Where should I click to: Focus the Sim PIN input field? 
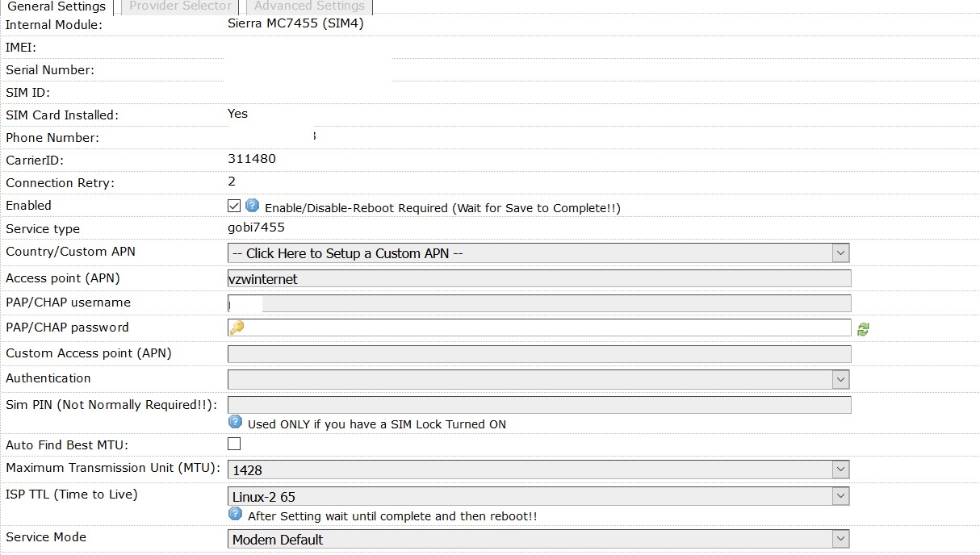(538, 405)
